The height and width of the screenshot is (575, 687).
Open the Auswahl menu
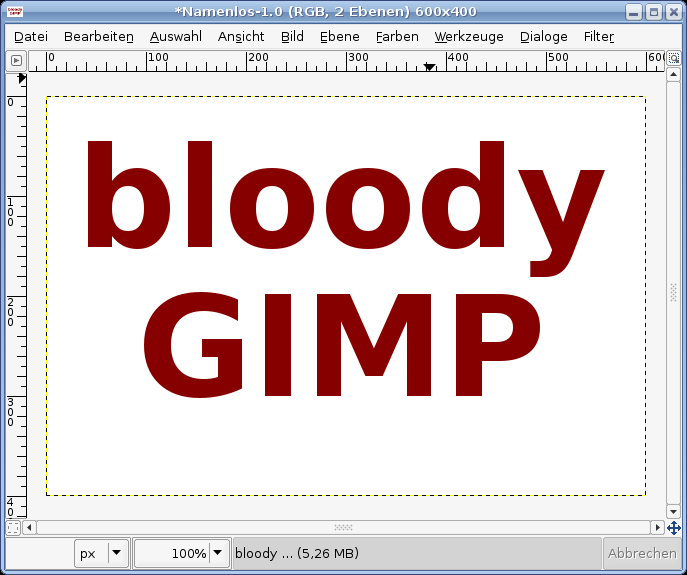tap(176, 37)
